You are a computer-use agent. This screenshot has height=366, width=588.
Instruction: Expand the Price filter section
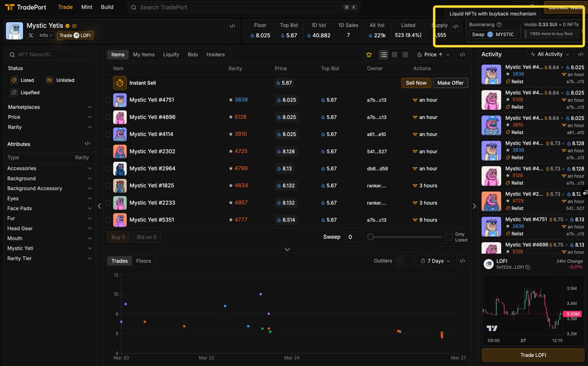(49, 117)
